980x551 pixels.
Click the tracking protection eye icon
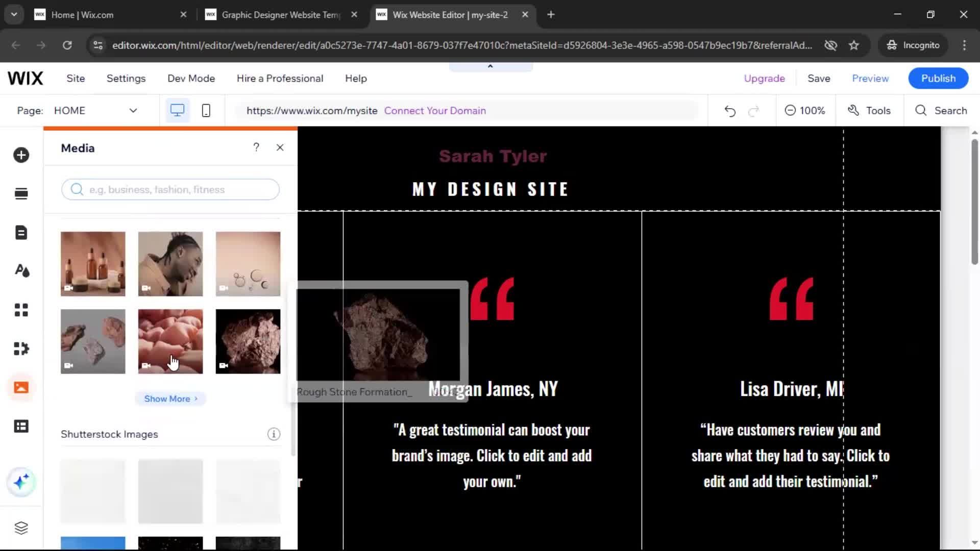(830, 45)
